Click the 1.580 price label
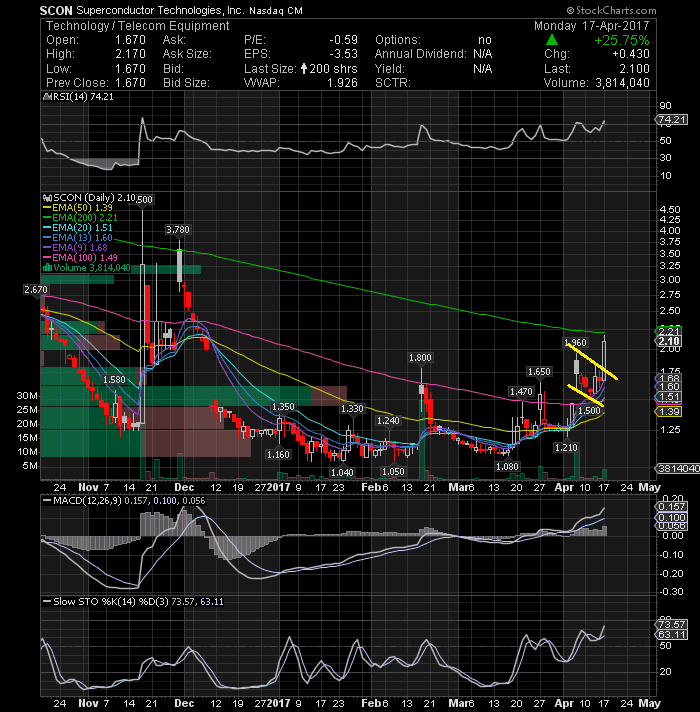Image resolution: width=700 pixels, height=712 pixels. click(x=114, y=379)
